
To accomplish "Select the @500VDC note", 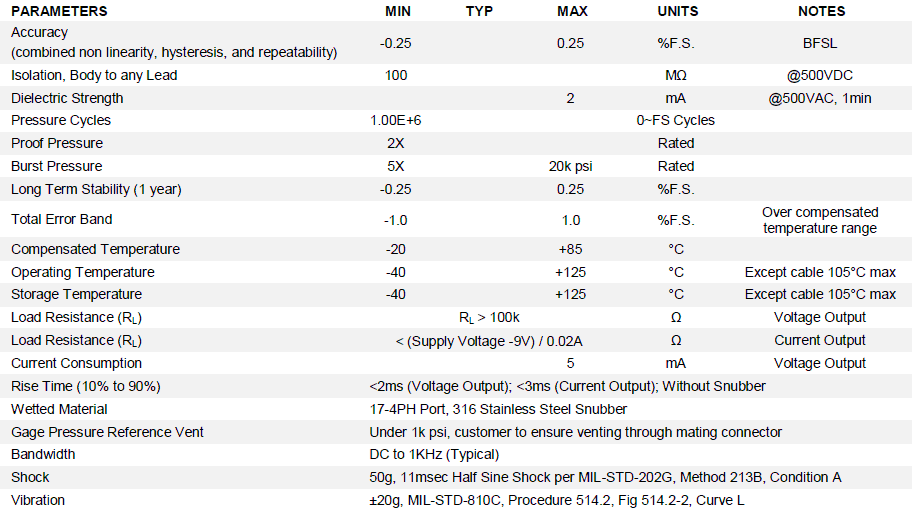I will [820, 76].
